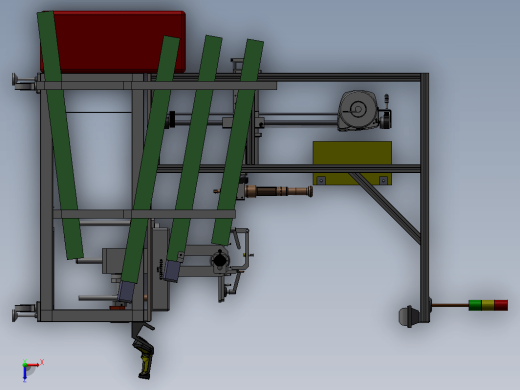Select the small red part at the frame bottom
This screenshot has width=520, height=390.
(x=117, y=308)
